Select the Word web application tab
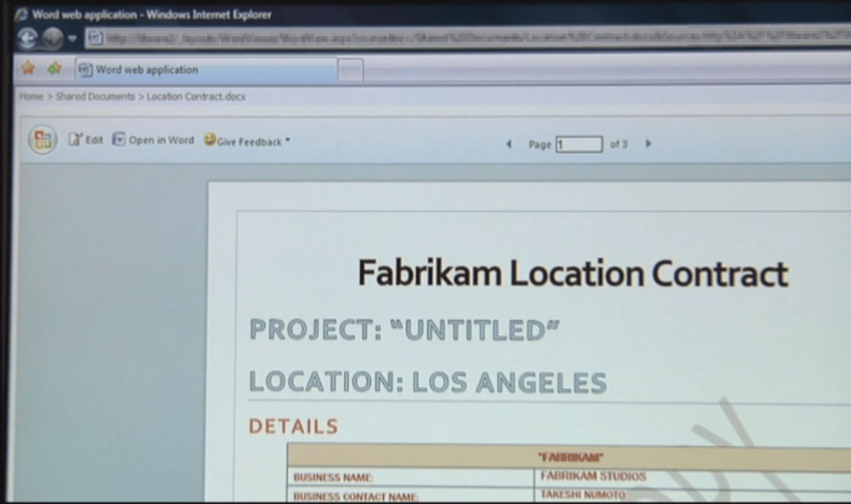This screenshot has width=851, height=504. (206, 70)
